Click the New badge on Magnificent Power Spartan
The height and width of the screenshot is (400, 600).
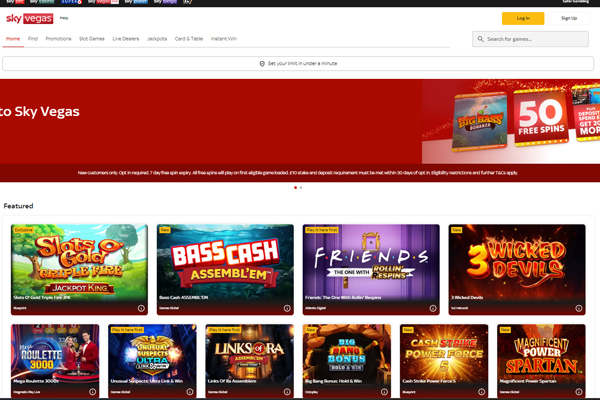point(505,330)
